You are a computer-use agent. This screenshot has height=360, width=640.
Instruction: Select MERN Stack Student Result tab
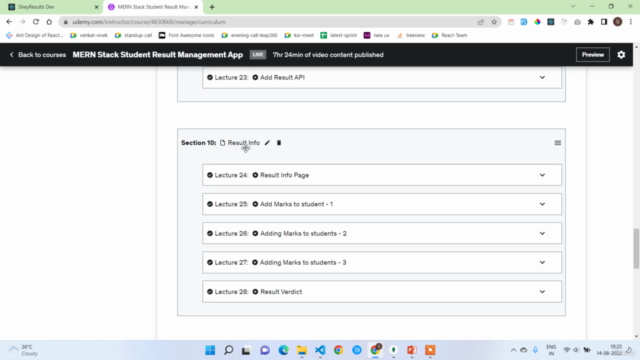(x=153, y=7)
